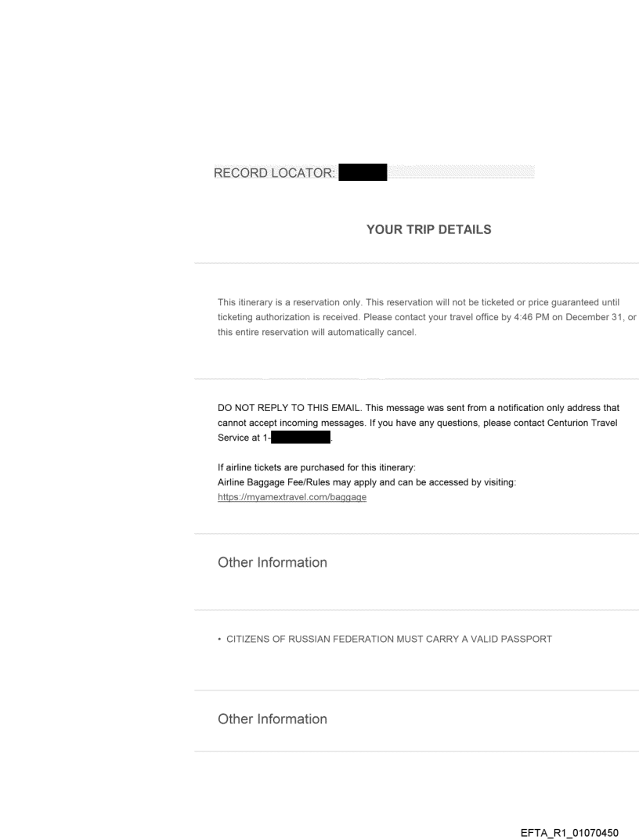This screenshot has width=639, height=840.
Task: Click the YOUR TRIP DETAILS heading
Action: (x=428, y=230)
